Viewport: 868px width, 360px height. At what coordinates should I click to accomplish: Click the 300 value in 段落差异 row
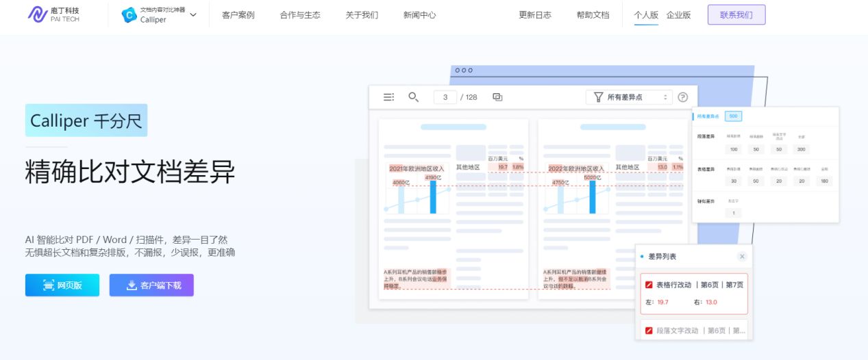[x=801, y=149]
